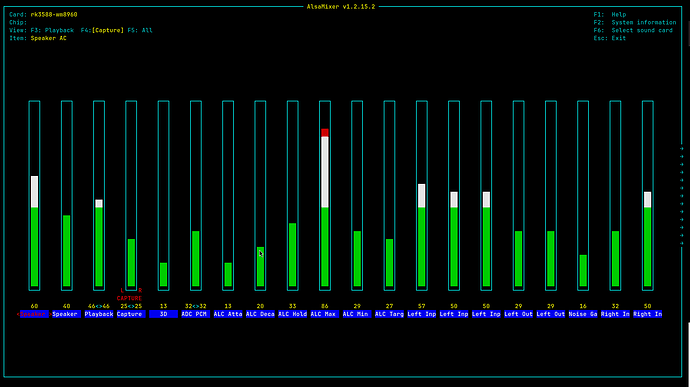Click the value 27 above ALC Targ
The width and height of the screenshot is (690, 387).
389,306
